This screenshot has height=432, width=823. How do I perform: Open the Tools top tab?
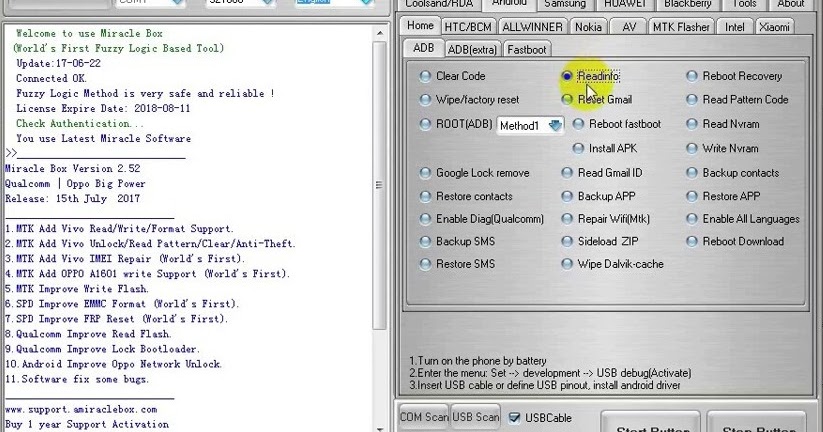point(744,4)
